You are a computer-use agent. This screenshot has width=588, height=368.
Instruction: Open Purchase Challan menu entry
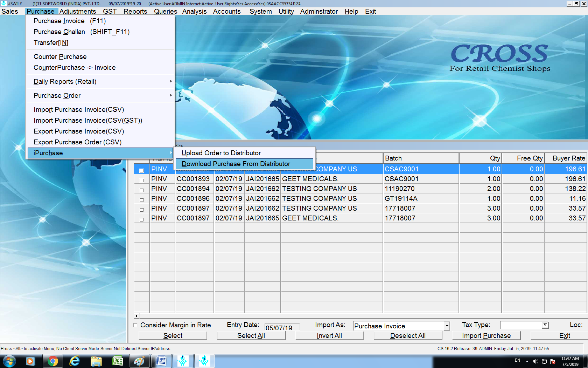click(x=101, y=32)
